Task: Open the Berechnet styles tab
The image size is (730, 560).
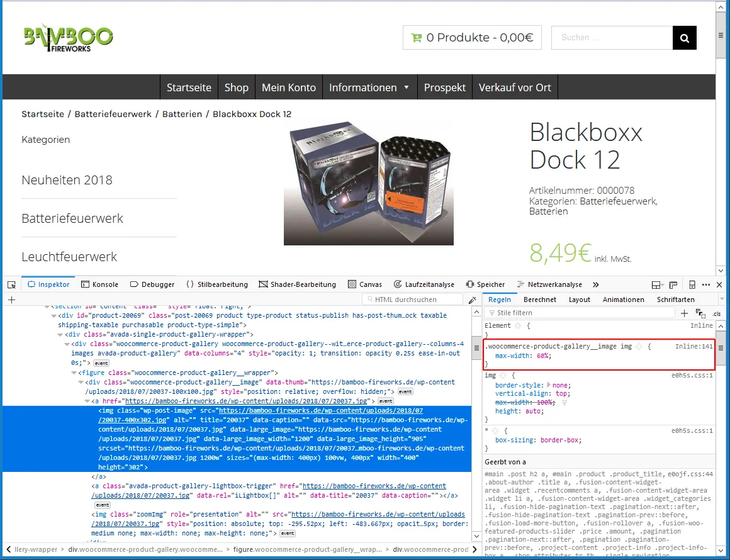Action: [539, 300]
